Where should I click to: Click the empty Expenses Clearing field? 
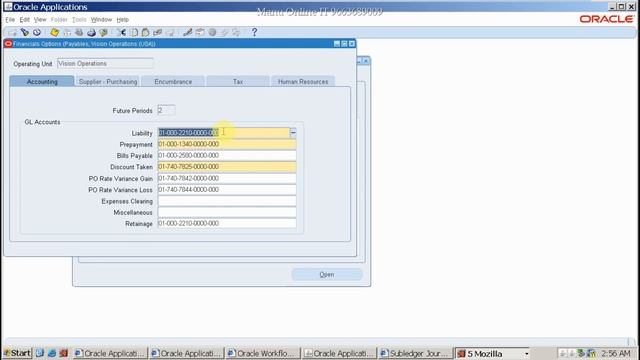pyautogui.click(x=227, y=201)
